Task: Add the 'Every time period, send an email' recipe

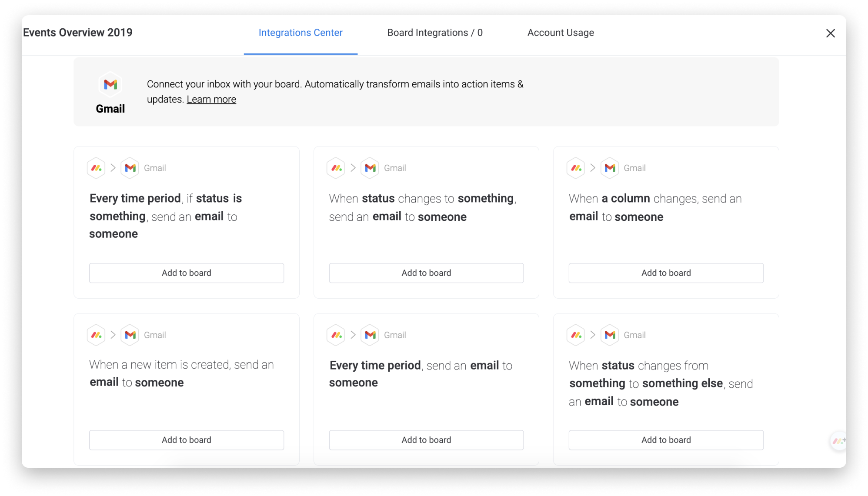Action: pyautogui.click(x=426, y=440)
